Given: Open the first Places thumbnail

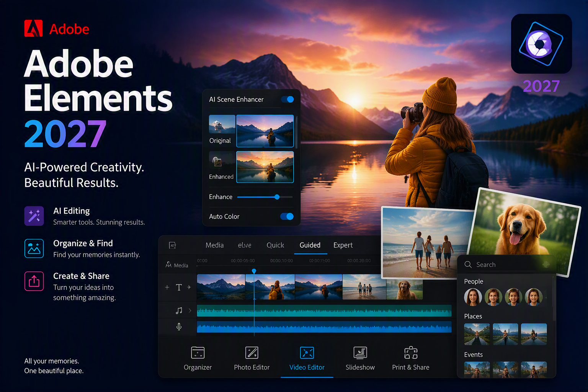Looking at the screenshot, I should 477,334.
